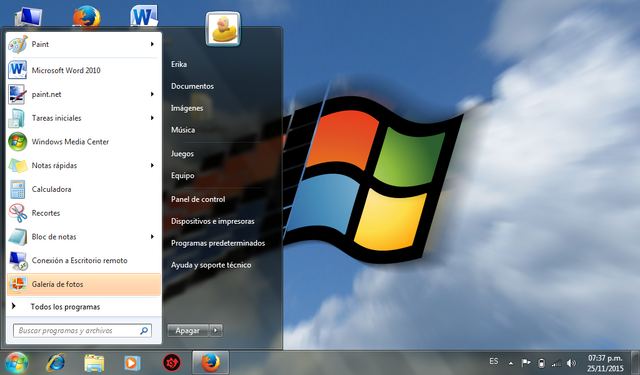Open Bloc de notas icon
This screenshot has height=375, width=640.
(18, 237)
